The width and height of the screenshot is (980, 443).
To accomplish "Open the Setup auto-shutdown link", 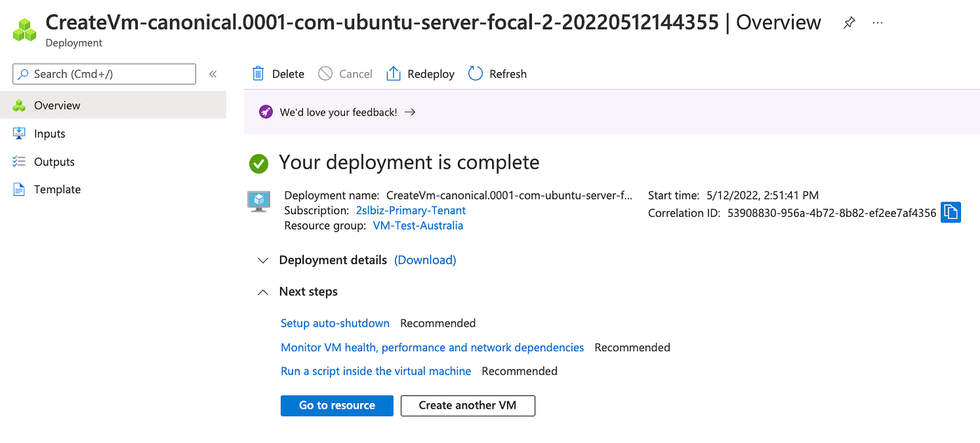I will coord(335,323).
